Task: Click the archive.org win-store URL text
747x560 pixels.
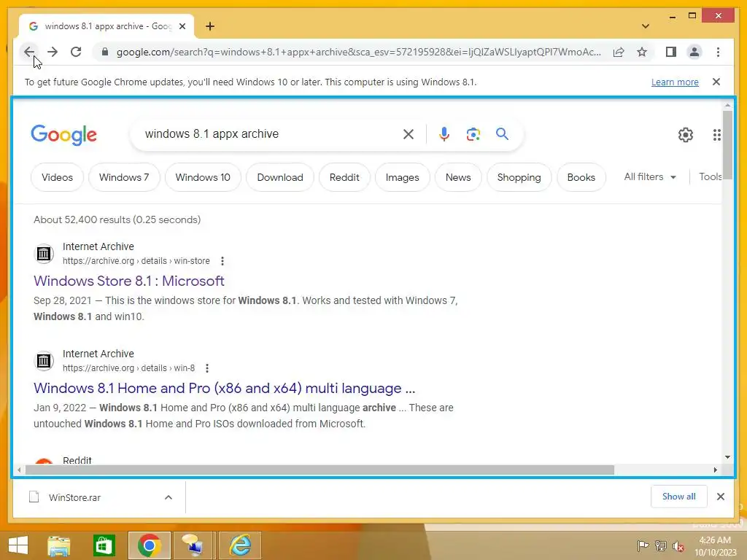Action: click(x=136, y=261)
